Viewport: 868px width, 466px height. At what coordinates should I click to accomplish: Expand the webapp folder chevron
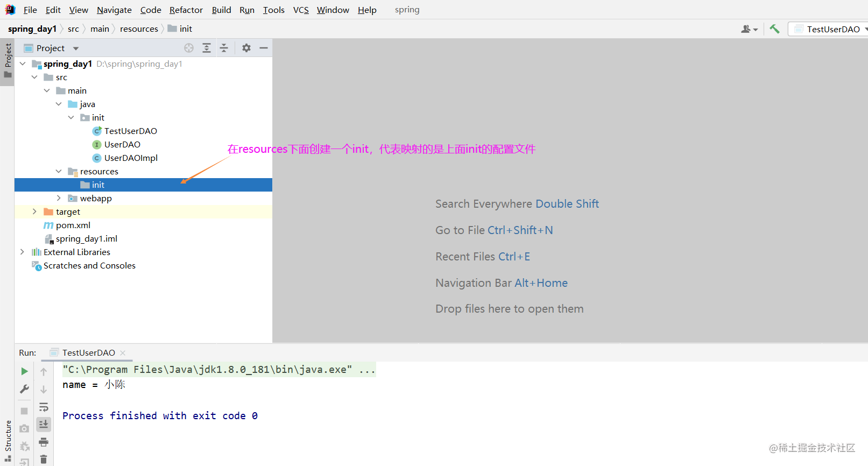click(59, 198)
